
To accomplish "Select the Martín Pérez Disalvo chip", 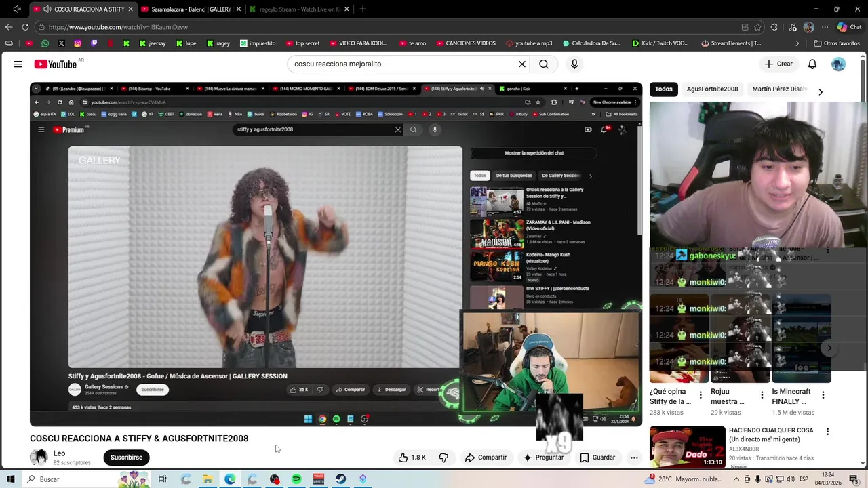I will [779, 89].
